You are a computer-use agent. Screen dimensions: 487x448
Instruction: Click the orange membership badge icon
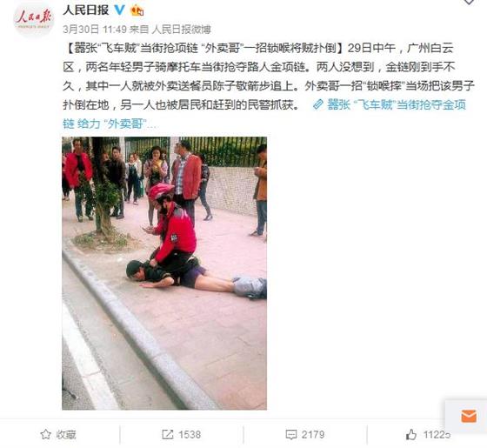tap(137, 10)
